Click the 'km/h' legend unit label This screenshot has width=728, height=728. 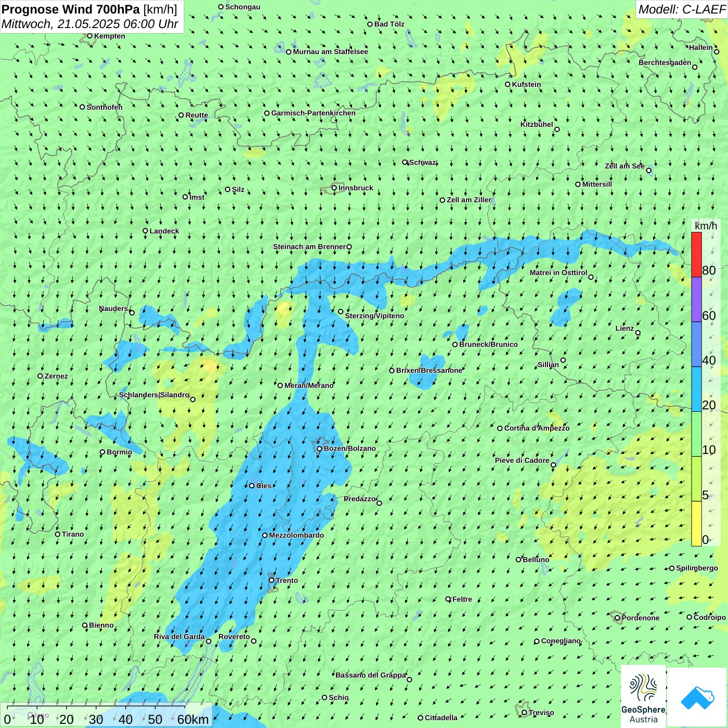pyautogui.click(x=706, y=226)
